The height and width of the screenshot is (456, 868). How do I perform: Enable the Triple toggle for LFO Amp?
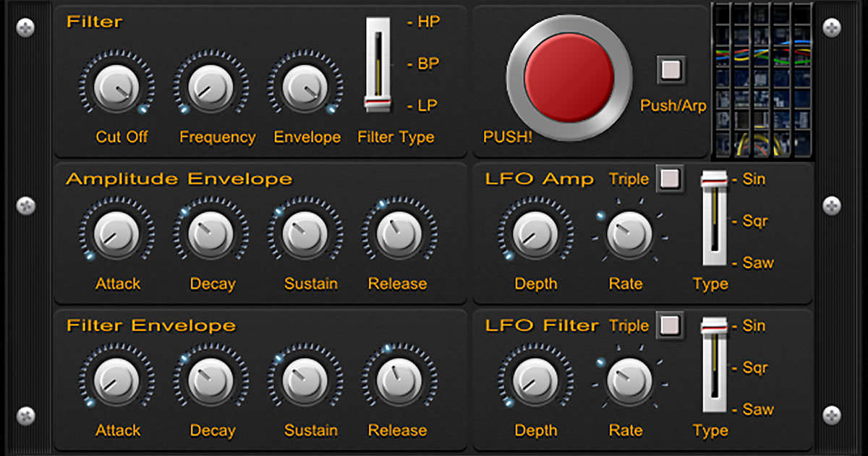coord(669,179)
